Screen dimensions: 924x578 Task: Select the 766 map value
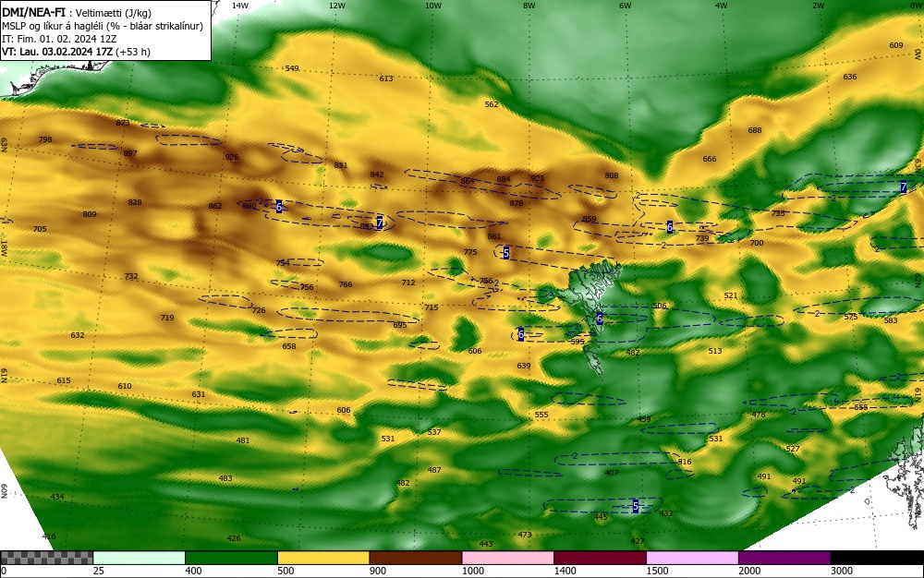[x=346, y=284]
